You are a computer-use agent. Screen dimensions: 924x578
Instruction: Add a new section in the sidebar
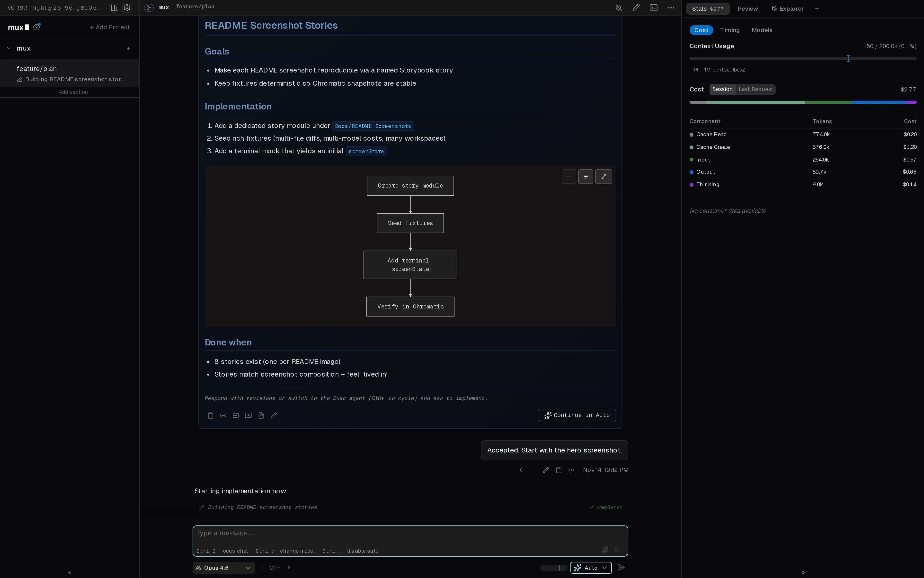(x=70, y=92)
